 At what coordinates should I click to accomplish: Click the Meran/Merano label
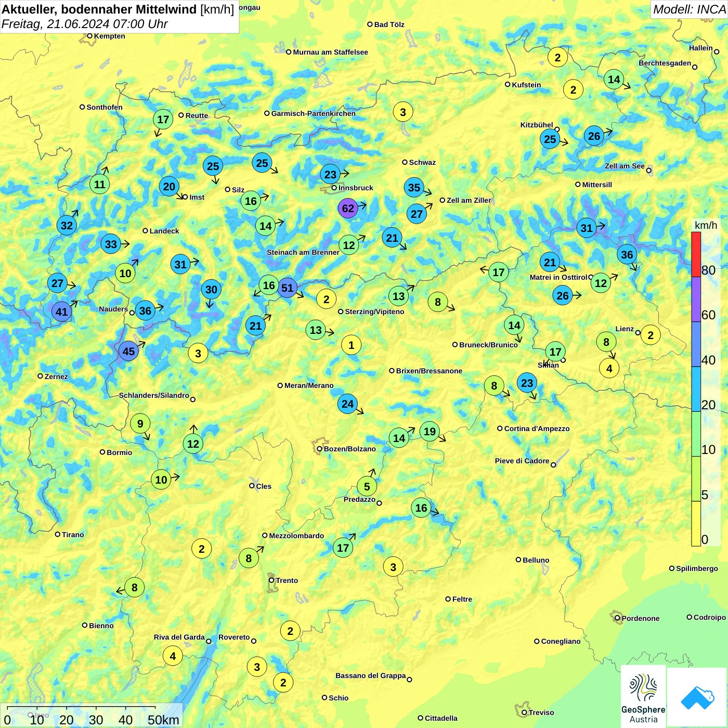click(x=309, y=385)
